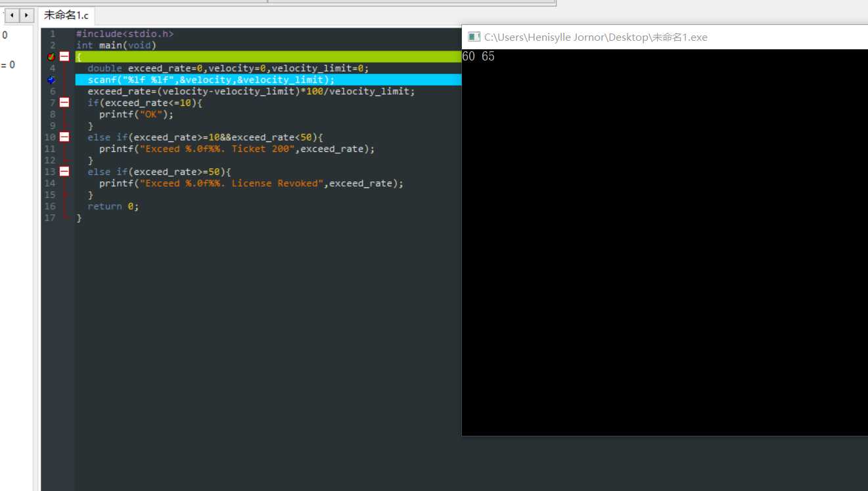The width and height of the screenshot is (868, 491).
Task: Click the highlighted scanf line
Action: tap(211, 80)
